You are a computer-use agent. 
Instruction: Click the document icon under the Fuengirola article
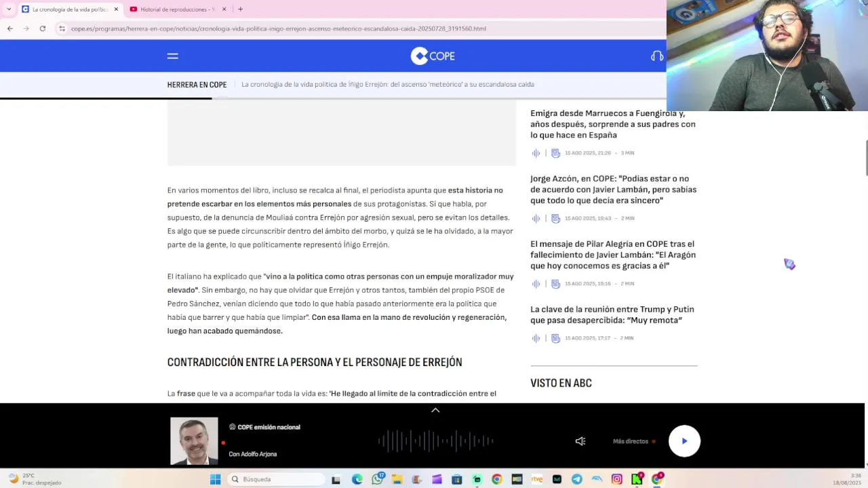tap(555, 153)
